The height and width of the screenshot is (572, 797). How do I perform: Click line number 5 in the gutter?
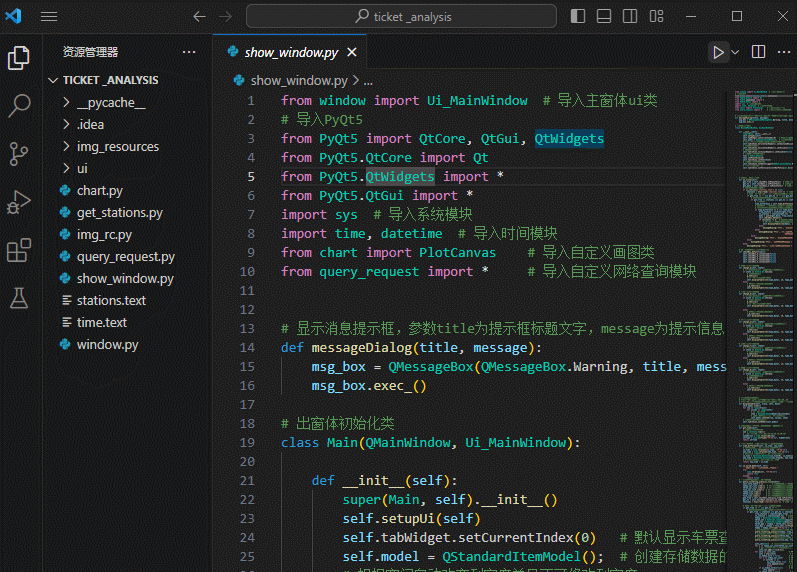click(251, 176)
